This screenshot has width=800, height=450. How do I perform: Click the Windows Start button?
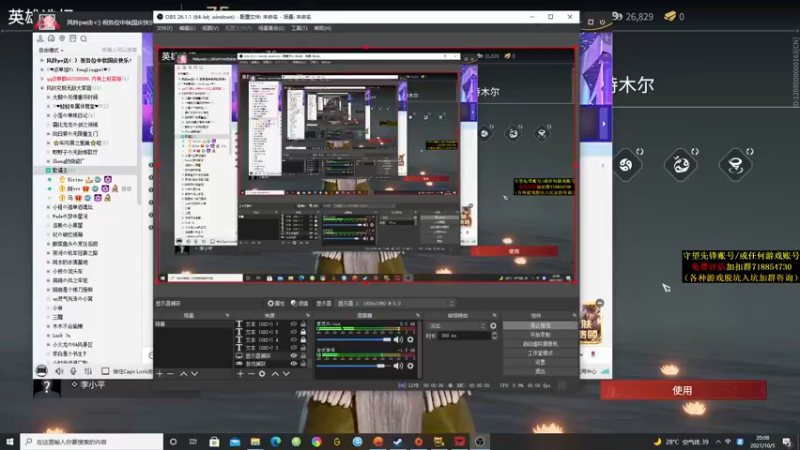(10, 441)
